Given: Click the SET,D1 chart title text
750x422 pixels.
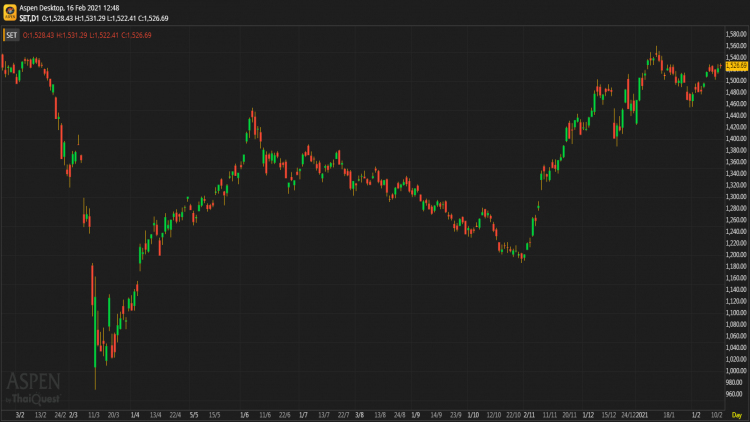Looking at the screenshot, I should coord(29,18).
